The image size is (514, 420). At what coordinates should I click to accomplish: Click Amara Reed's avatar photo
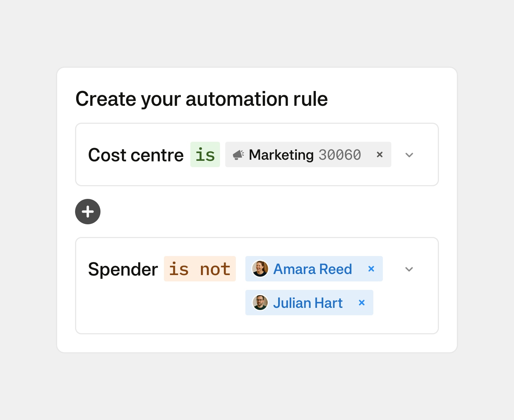pyautogui.click(x=260, y=269)
